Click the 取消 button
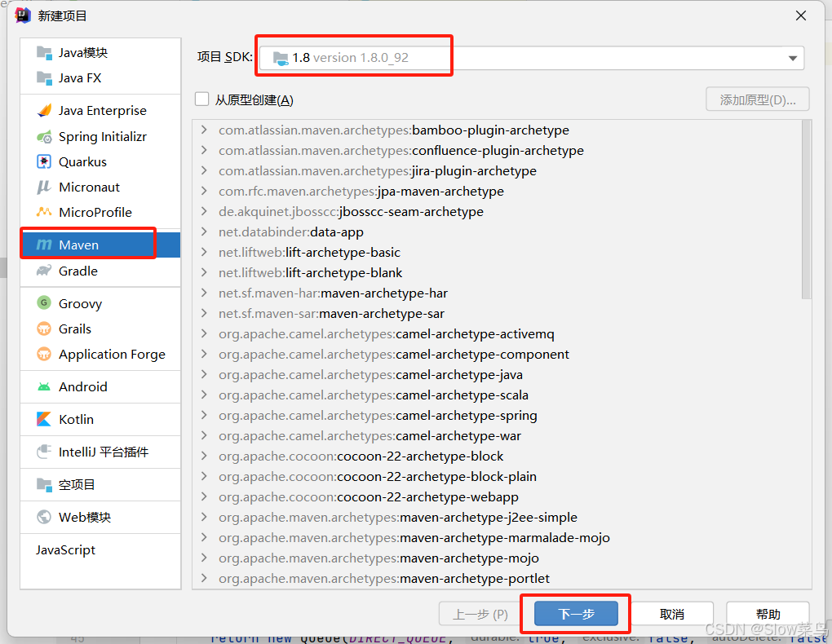The image size is (832, 644). 672,614
